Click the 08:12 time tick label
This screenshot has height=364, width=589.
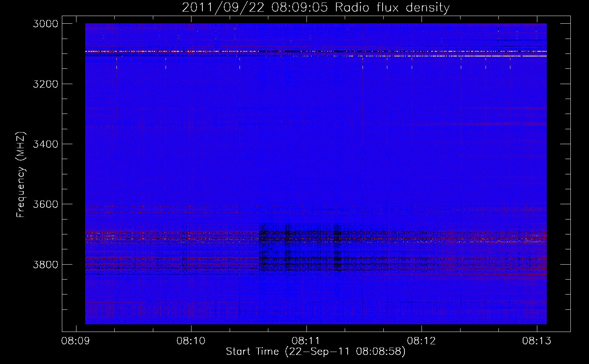421,341
